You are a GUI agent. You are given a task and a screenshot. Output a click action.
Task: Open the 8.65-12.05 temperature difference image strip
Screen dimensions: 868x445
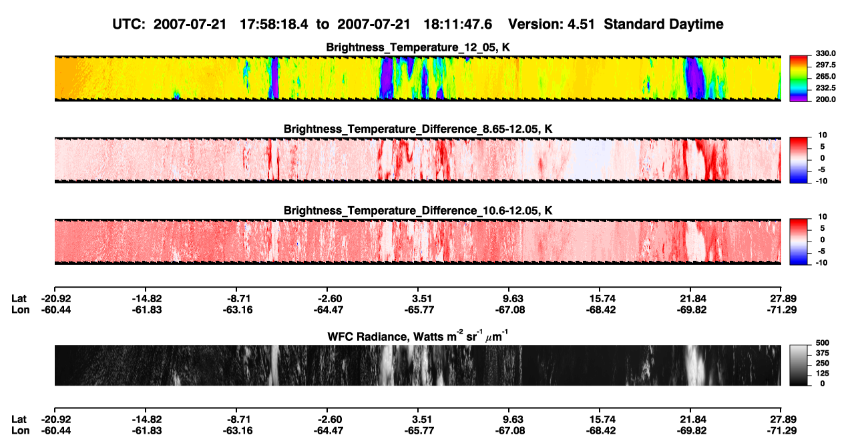tap(417, 160)
